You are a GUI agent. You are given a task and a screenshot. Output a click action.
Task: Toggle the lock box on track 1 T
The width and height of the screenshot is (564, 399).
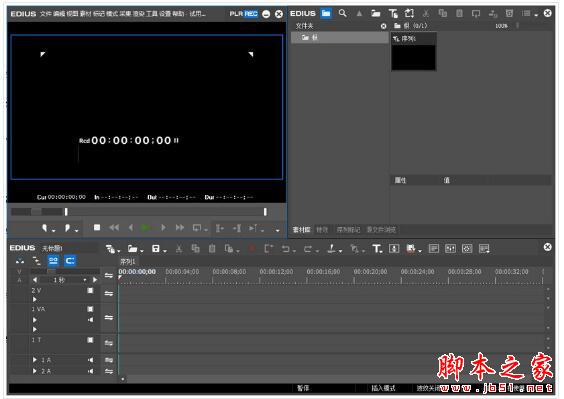click(90, 340)
